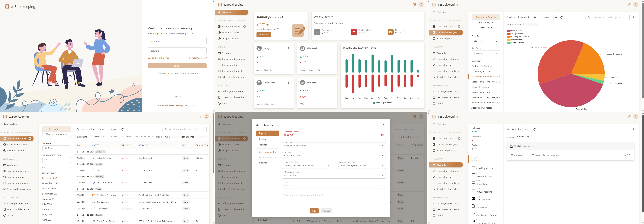This screenshot has width=644, height=224.
Task: Click the refresh icon in Account List
Action: (x=535, y=129)
